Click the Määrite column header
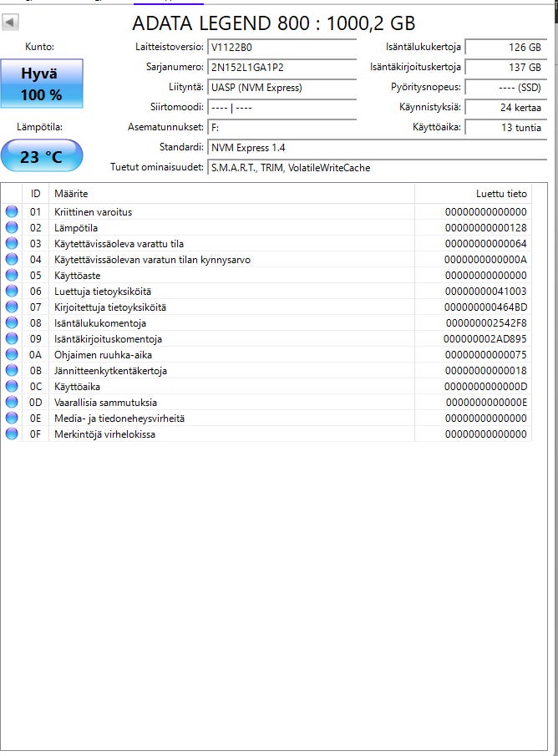Image resolution: width=558 pixels, height=756 pixels. point(231,193)
